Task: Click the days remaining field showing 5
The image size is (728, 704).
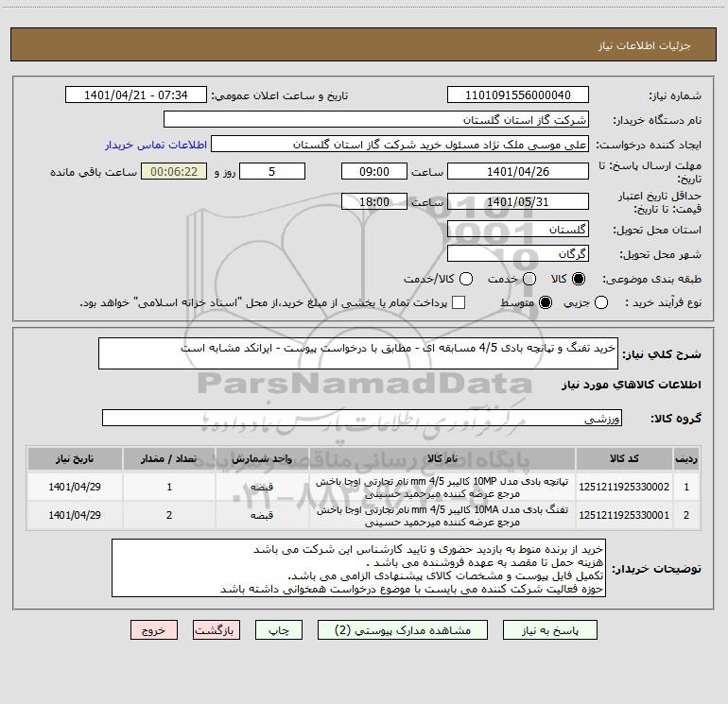Action: point(272,172)
